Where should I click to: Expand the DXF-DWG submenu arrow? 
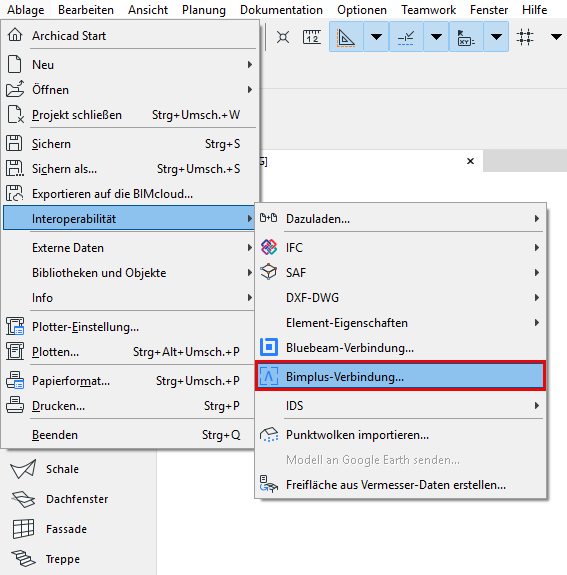(537, 297)
